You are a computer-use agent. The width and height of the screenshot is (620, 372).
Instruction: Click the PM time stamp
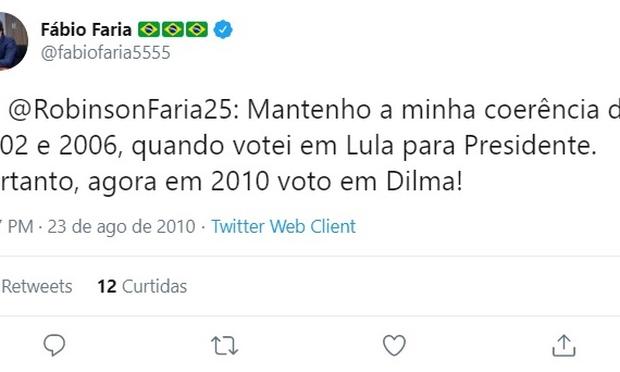coord(17,227)
